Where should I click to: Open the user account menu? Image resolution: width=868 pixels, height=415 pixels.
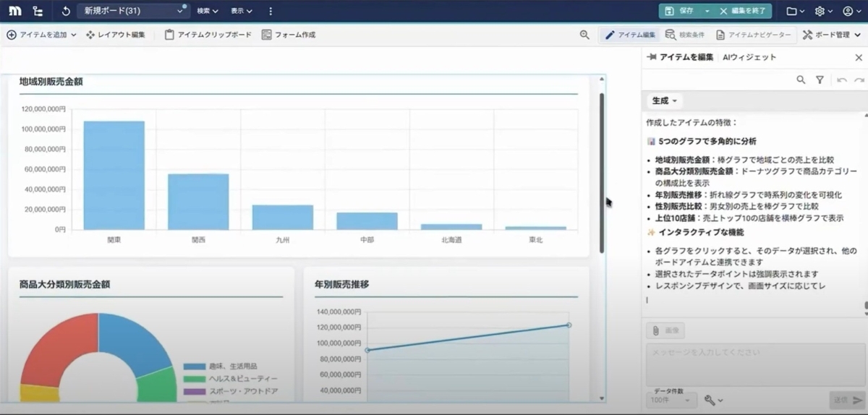851,11
